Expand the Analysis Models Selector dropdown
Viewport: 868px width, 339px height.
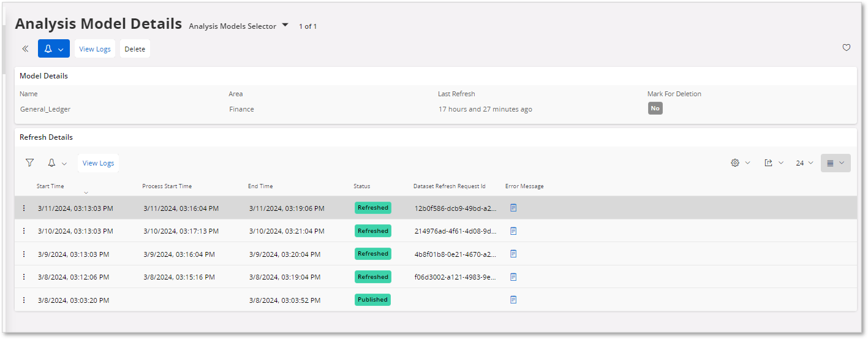(239, 26)
